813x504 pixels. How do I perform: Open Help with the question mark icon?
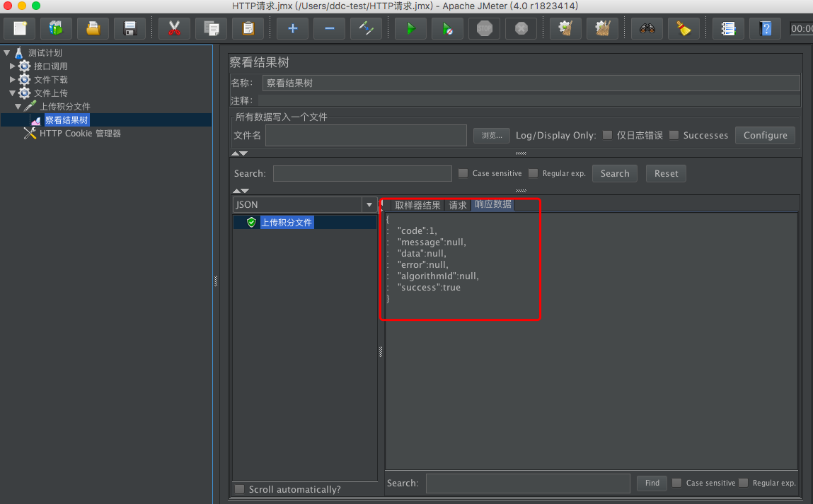pyautogui.click(x=766, y=28)
